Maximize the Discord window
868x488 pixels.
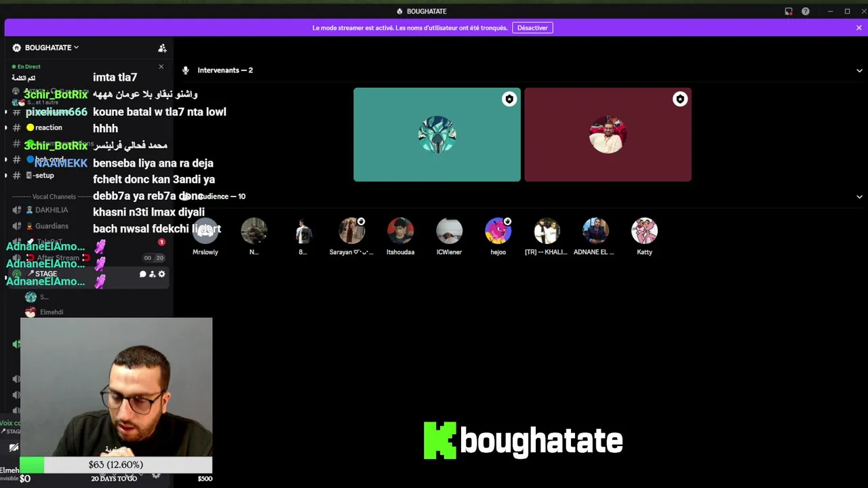[847, 11]
